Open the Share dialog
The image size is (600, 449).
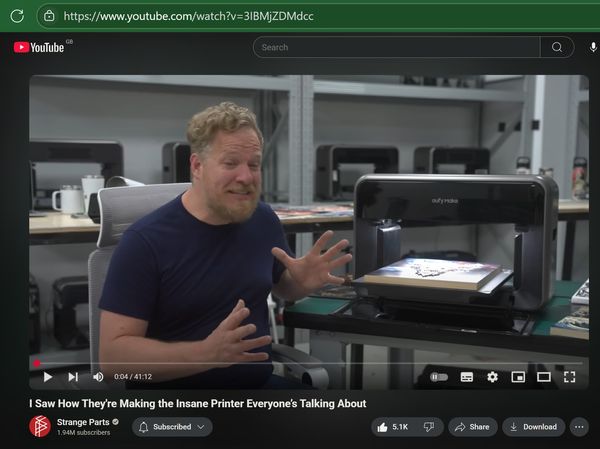click(x=473, y=427)
